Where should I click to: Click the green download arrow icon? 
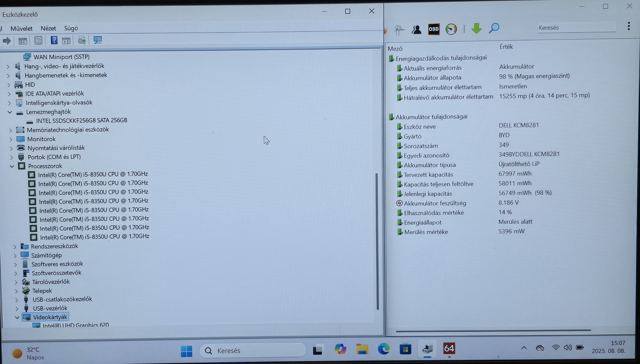point(477,29)
